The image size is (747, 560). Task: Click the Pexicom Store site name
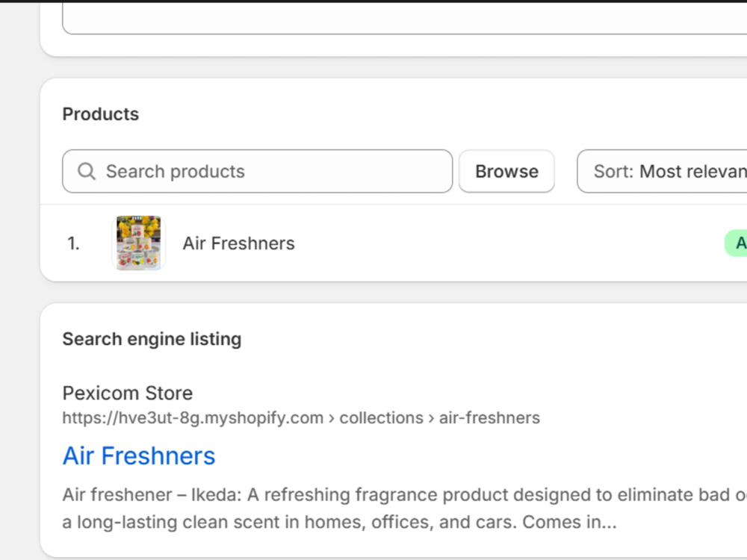pos(128,393)
